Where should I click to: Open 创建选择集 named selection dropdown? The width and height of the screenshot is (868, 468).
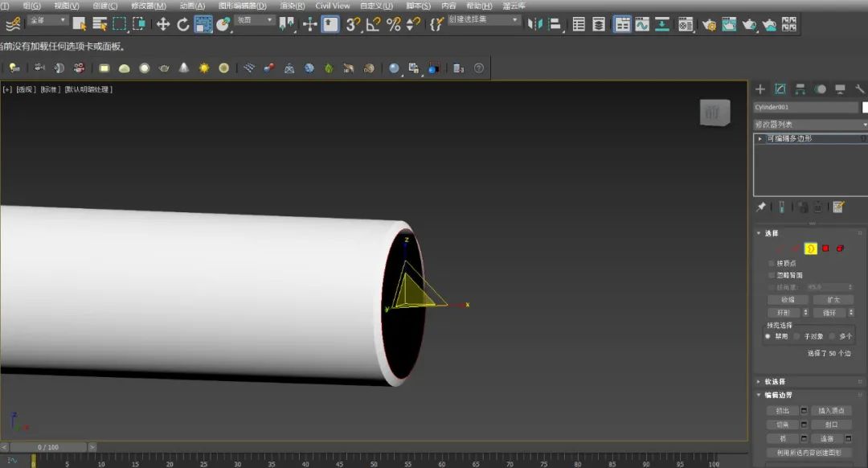pos(484,19)
